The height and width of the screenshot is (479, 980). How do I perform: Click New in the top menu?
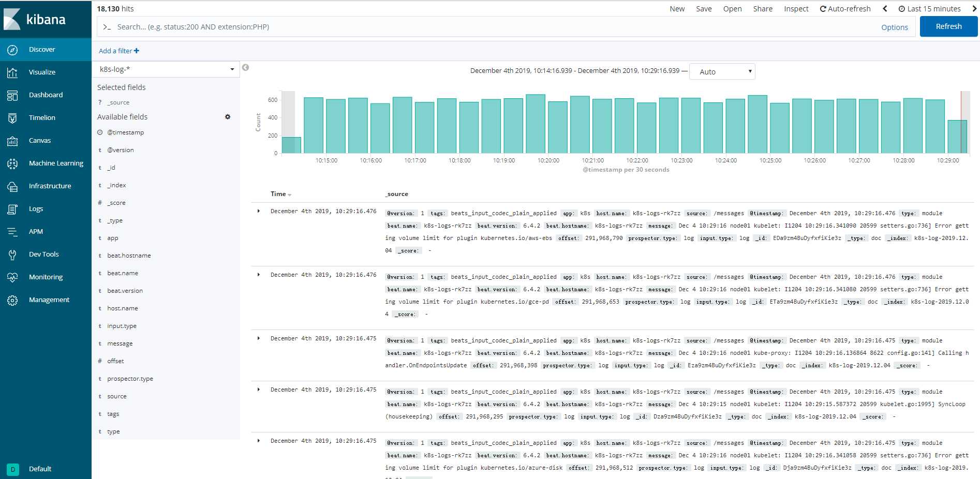tap(677, 9)
